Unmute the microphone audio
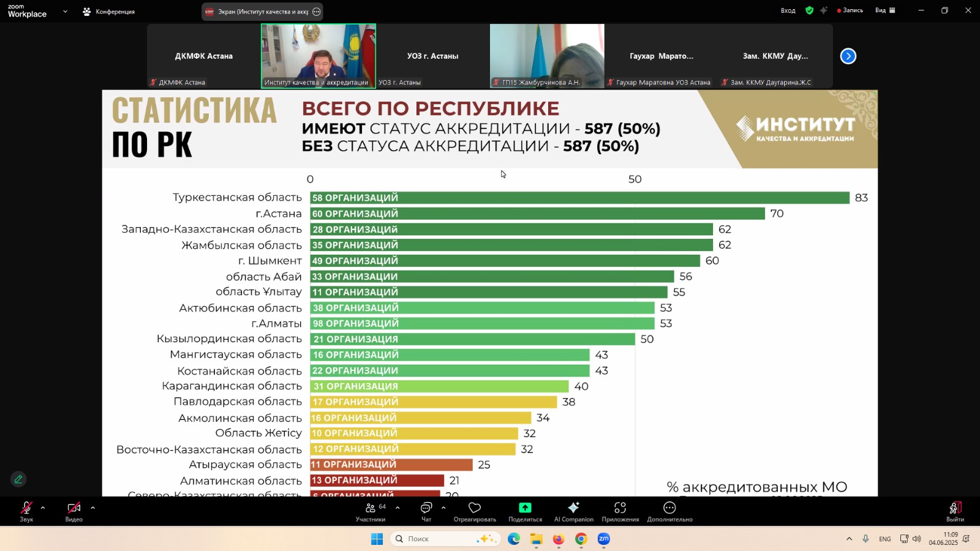Image resolution: width=980 pixels, height=551 pixels. point(26,511)
